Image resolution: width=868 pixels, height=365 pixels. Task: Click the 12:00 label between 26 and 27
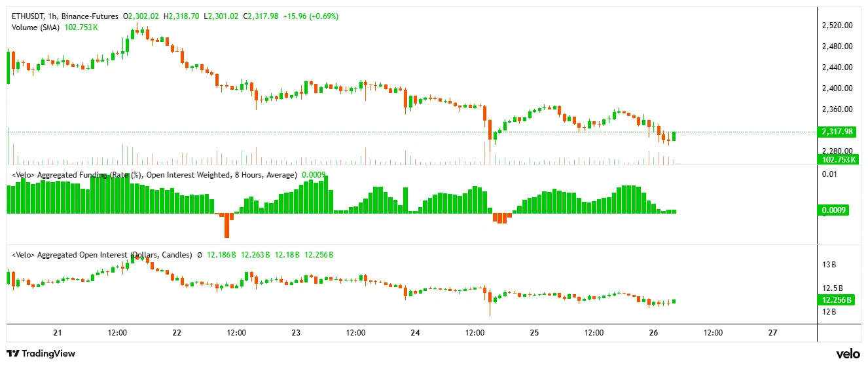(x=713, y=333)
